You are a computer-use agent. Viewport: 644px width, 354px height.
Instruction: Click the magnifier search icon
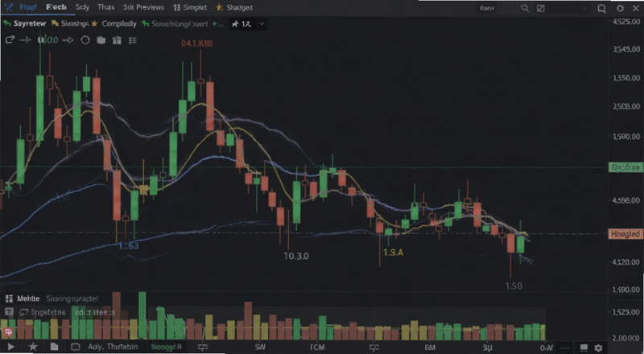point(525,8)
